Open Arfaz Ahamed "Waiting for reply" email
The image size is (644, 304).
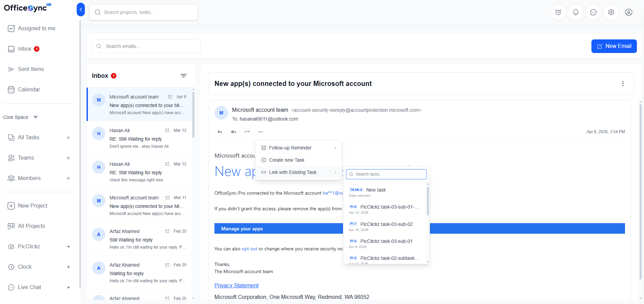139,273
